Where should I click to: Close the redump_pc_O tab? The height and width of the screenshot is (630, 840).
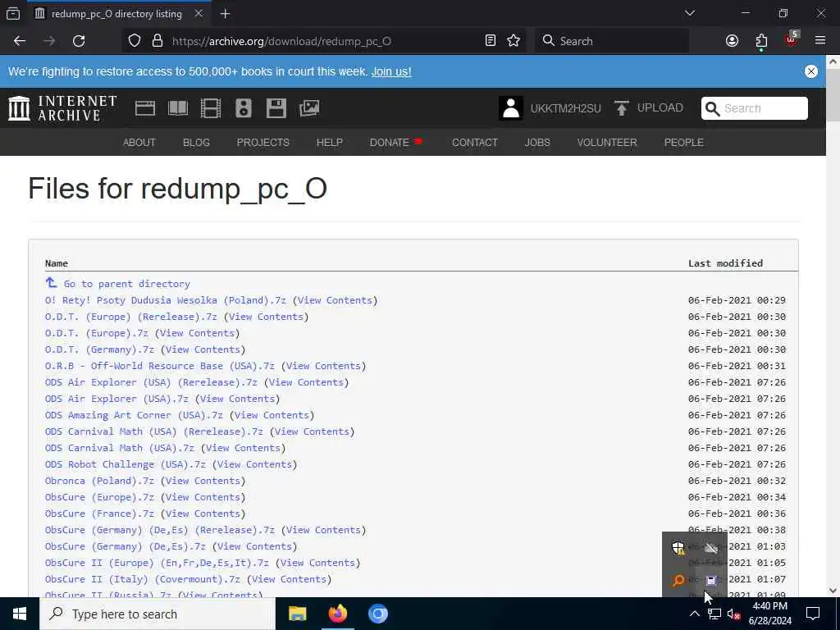pyautogui.click(x=199, y=13)
